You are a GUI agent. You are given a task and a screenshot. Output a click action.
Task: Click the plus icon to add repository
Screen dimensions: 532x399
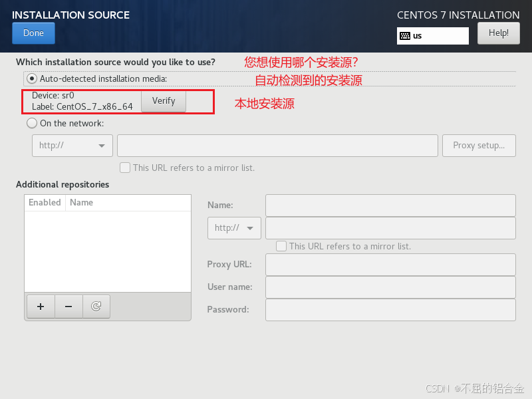point(41,307)
